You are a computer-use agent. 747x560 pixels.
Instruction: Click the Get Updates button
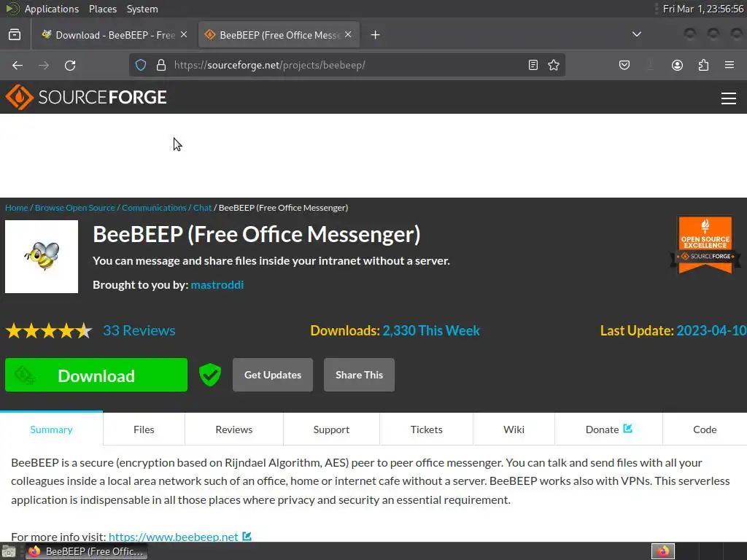point(273,375)
